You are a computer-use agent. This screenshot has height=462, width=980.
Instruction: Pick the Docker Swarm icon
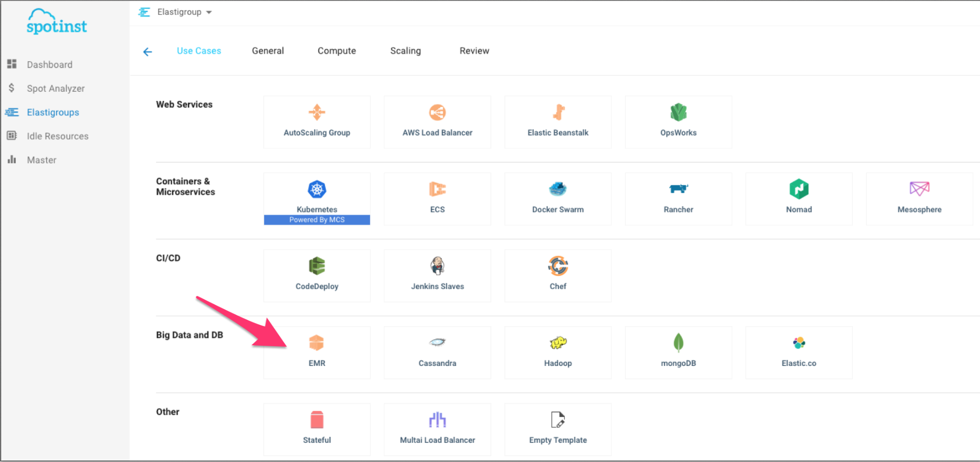click(558, 189)
